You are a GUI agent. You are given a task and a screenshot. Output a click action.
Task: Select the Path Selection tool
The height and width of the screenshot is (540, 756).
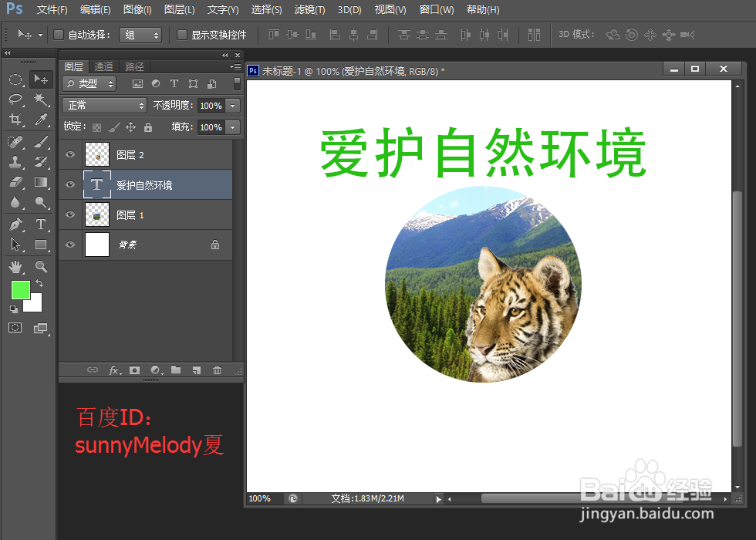[x=15, y=245]
